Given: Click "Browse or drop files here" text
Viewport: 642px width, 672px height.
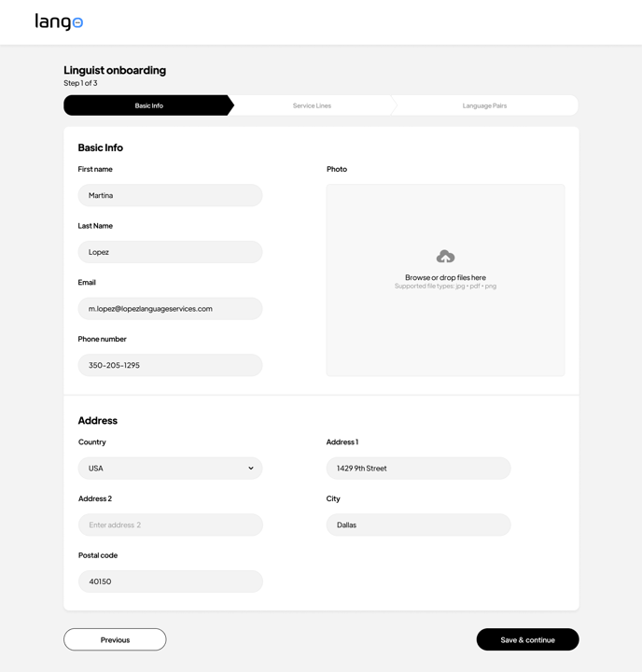Looking at the screenshot, I should [x=445, y=277].
